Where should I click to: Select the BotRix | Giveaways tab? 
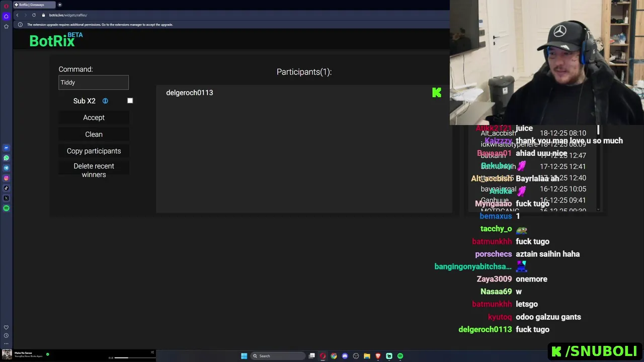pyautogui.click(x=34, y=5)
